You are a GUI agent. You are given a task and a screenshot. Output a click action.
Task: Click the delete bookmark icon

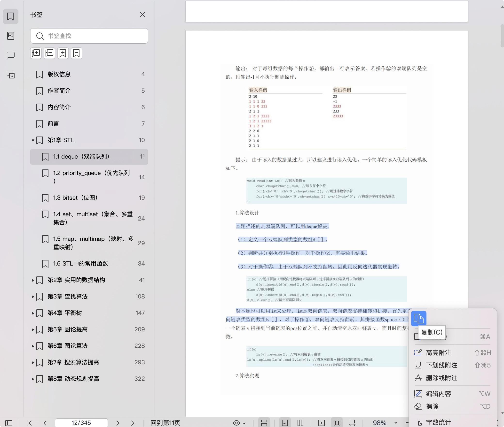pyautogui.click(x=77, y=53)
